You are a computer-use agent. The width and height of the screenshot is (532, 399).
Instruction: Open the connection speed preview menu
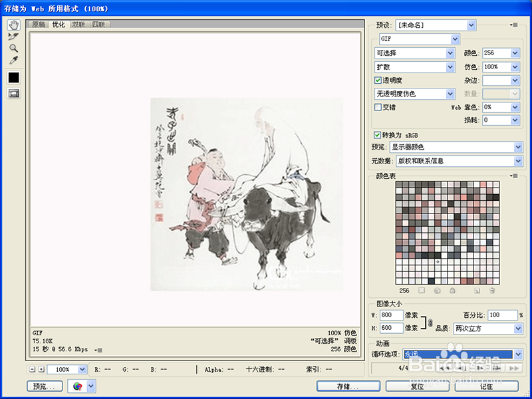98,350
